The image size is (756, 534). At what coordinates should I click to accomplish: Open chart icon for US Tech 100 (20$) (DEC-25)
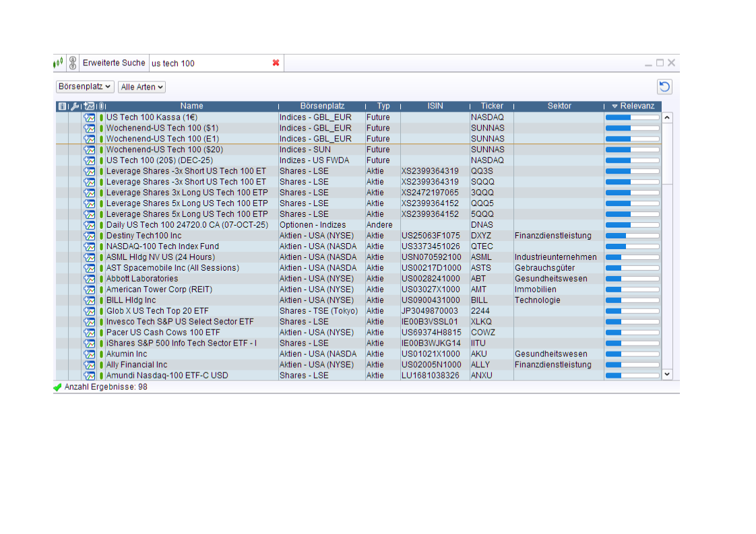89,160
